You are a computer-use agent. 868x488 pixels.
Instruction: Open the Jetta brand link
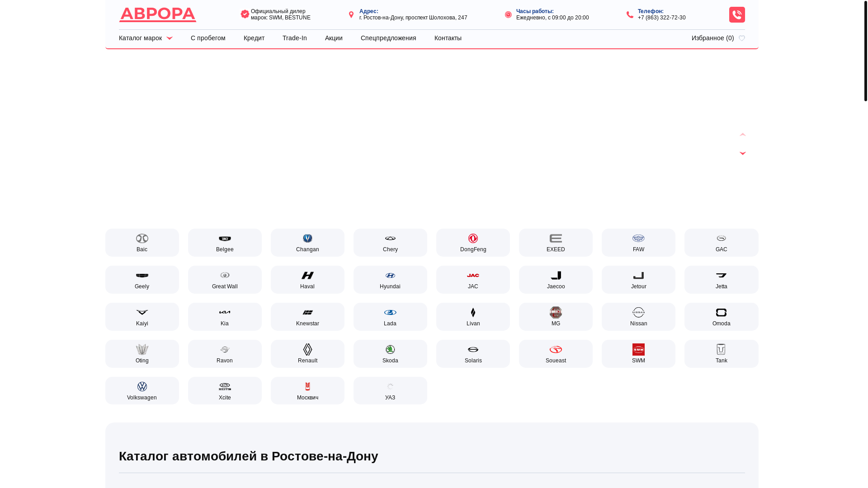[721, 280]
